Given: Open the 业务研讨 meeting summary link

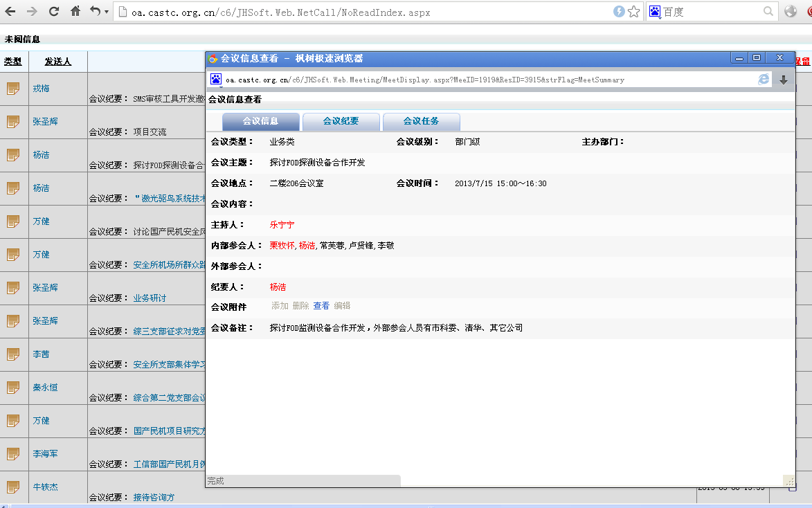Looking at the screenshot, I should coord(150,298).
